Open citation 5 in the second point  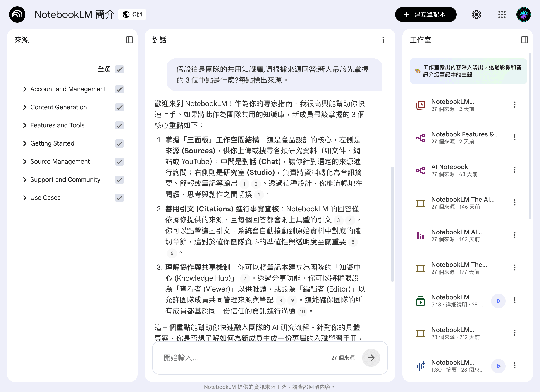point(353,242)
